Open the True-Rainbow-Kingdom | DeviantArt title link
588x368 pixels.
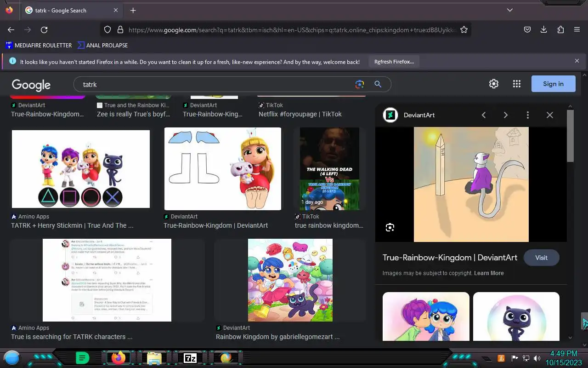[x=450, y=258]
